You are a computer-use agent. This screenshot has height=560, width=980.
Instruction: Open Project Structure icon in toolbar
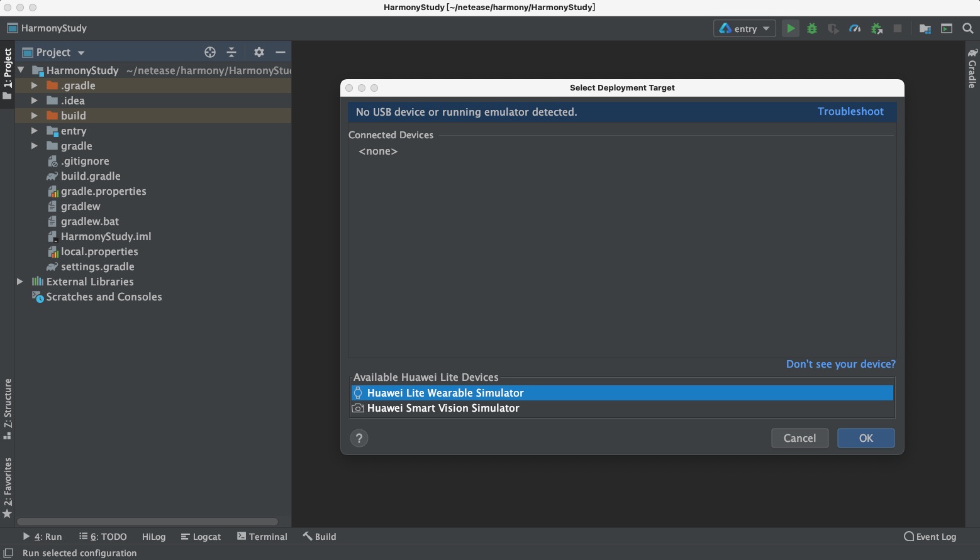pos(925,28)
